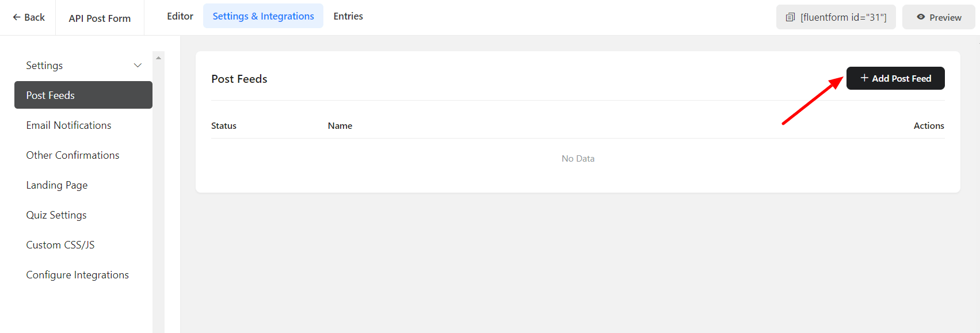Click the copy icon beside the fluentform shortcode
980x333 pixels.
coord(790,17)
